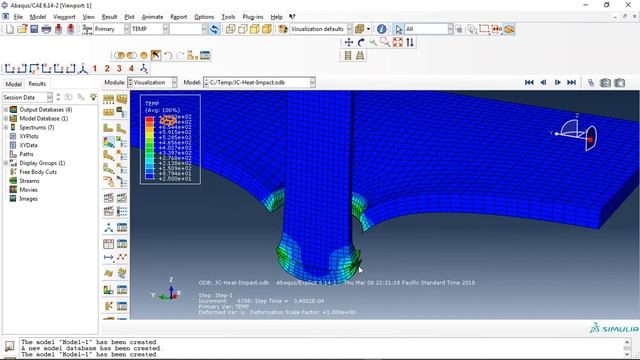This screenshot has width=640, height=360.
Task: Click the selection arrow tool beside All
Action: pyautogui.click(x=399, y=29)
